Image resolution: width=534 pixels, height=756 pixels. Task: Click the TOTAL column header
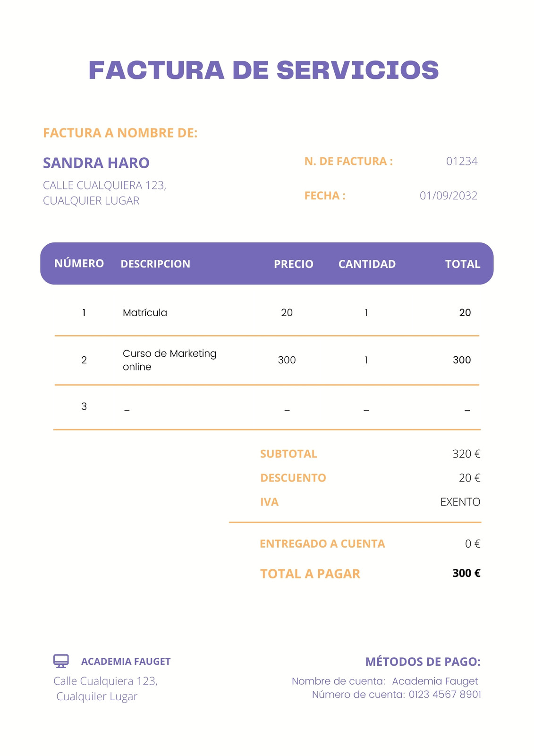coord(463,264)
